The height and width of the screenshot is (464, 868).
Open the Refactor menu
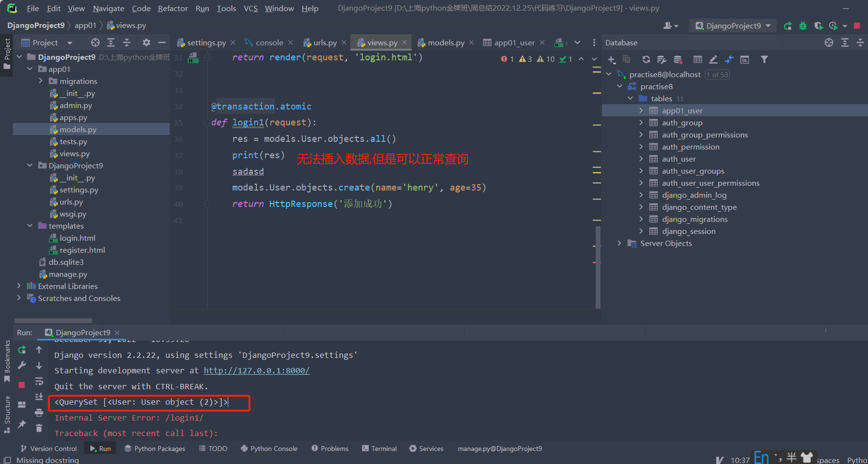pos(173,8)
